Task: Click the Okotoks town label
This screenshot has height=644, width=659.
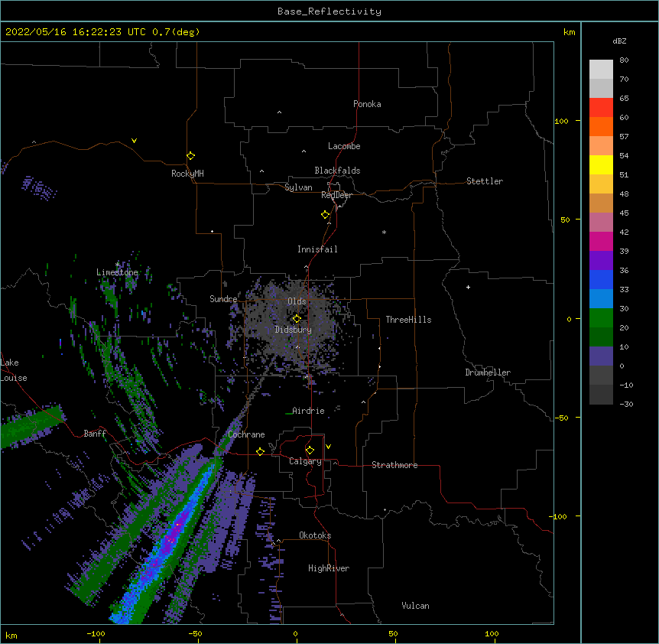Action: point(315,535)
